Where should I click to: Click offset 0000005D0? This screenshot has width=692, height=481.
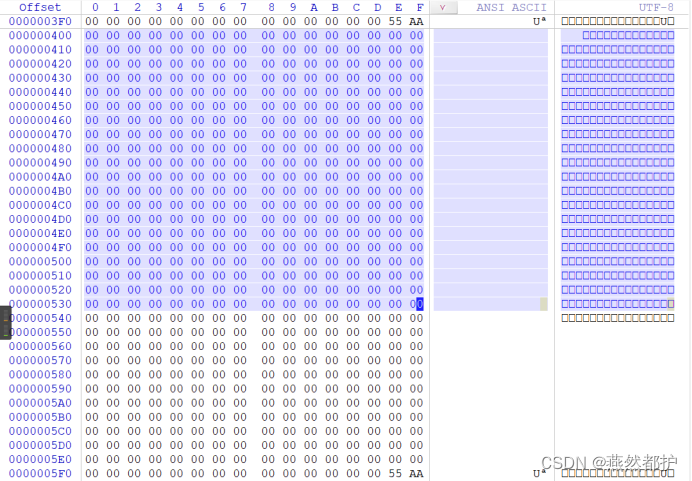coord(40,445)
